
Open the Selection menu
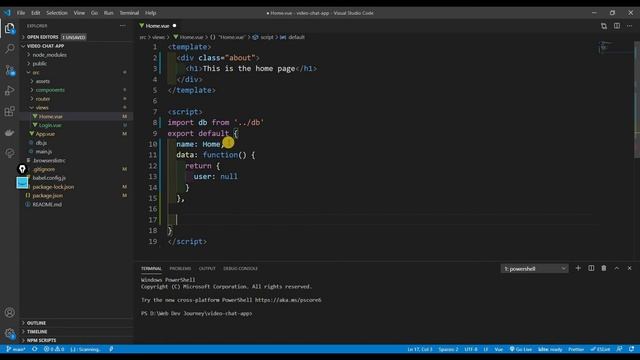click(57, 13)
